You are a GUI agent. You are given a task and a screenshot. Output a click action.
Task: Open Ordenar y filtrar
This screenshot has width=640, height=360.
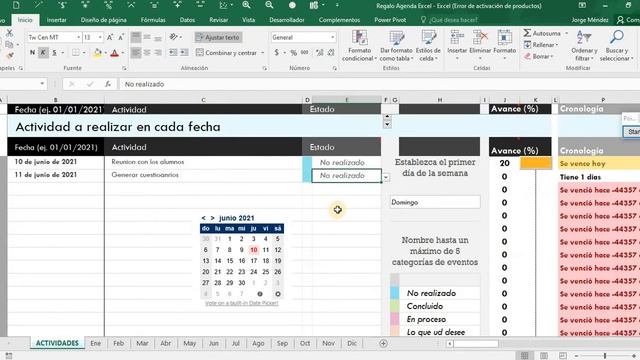click(584, 45)
